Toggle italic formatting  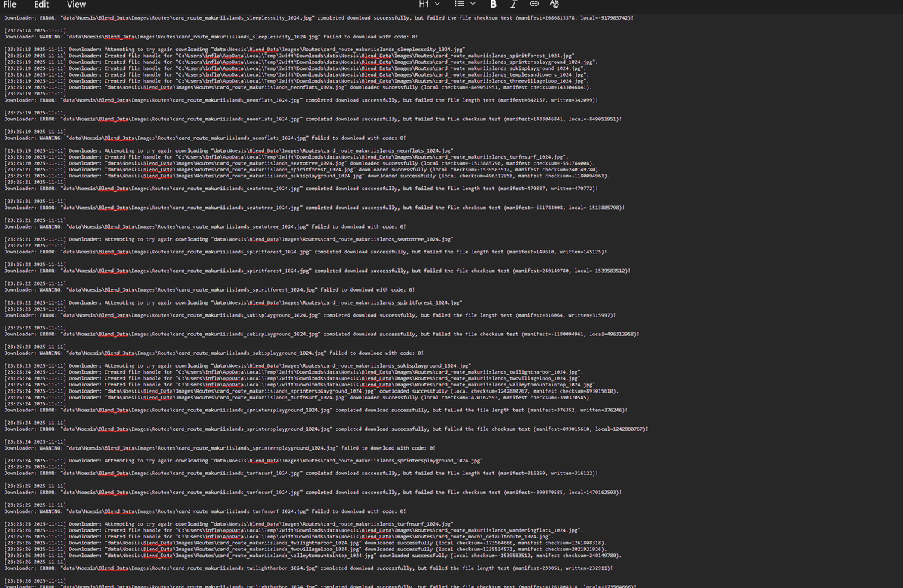pos(513,5)
